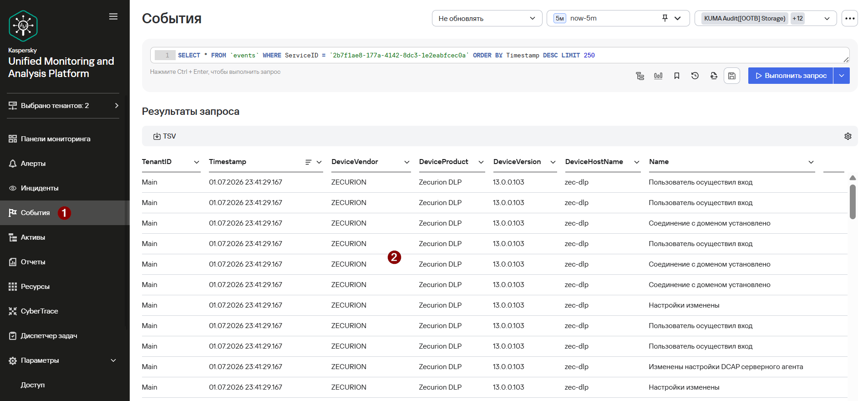Click inside the SQL query editor field

pyautogui.click(x=500, y=55)
